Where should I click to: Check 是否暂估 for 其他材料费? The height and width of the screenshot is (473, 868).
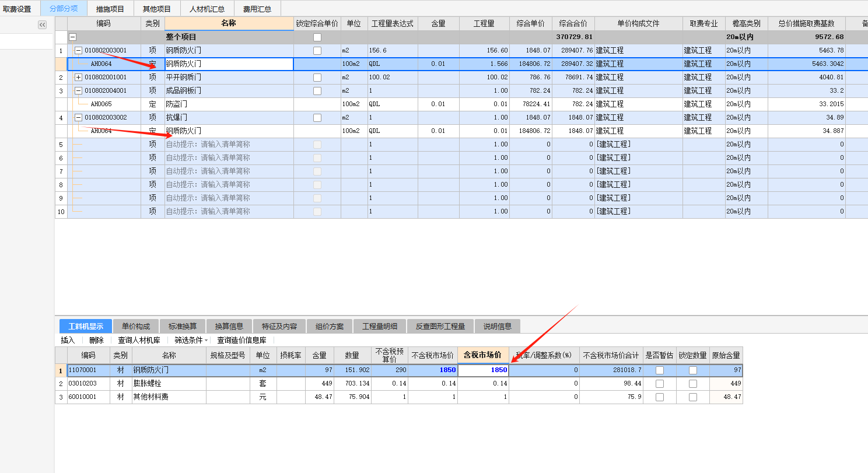(660, 397)
